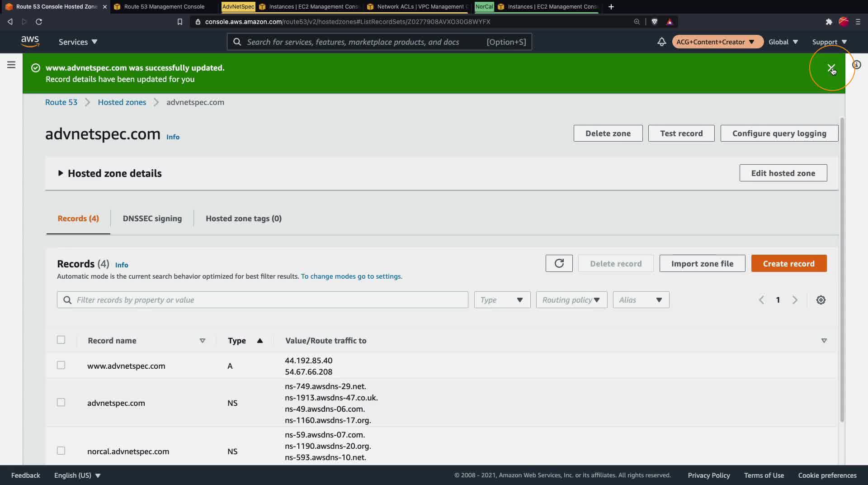Follow the Route 53 breadcrumb link
The height and width of the screenshot is (485, 868).
[61, 102]
